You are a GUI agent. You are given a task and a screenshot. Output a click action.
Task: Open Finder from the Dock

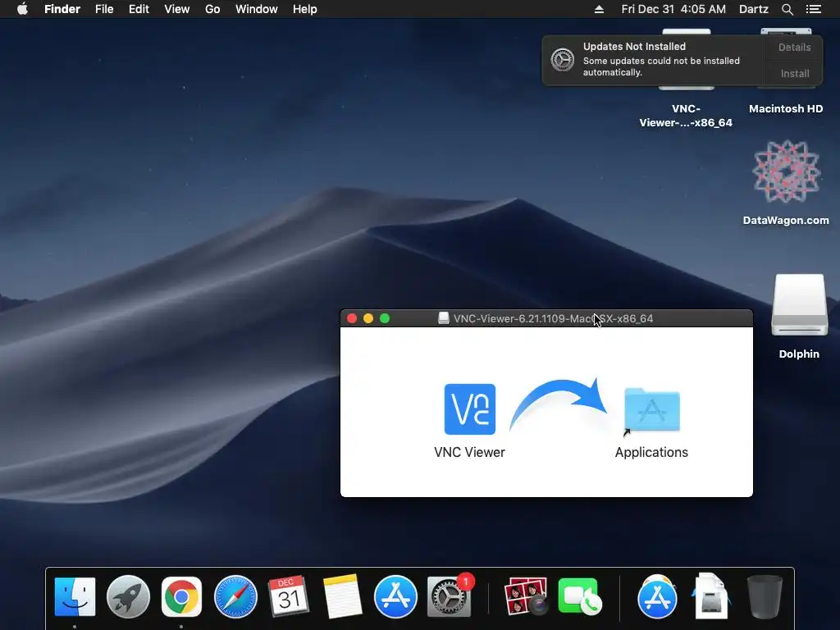[75, 596]
